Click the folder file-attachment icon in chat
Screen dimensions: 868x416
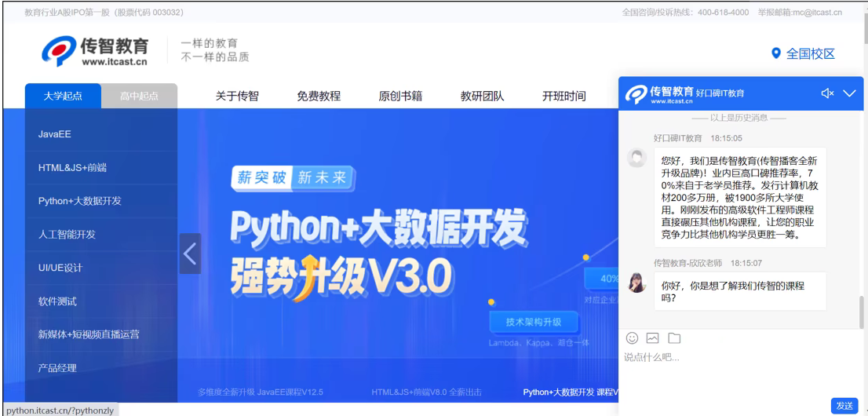pos(673,338)
